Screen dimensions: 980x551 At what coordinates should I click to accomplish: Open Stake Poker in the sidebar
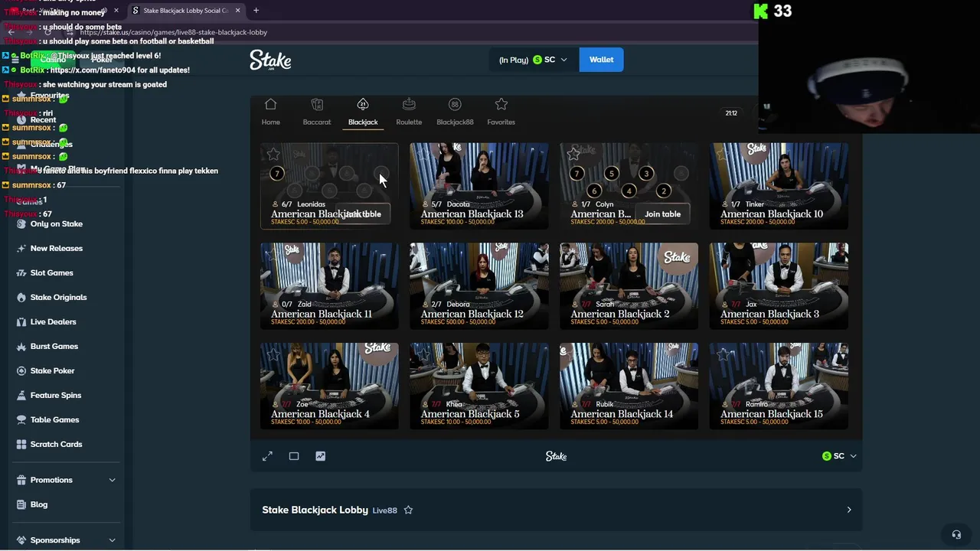coord(53,371)
